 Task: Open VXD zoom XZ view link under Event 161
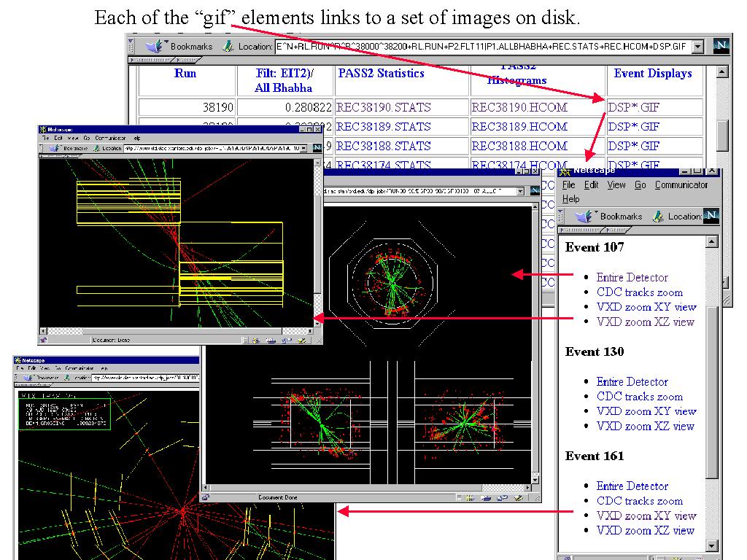(645, 530)
